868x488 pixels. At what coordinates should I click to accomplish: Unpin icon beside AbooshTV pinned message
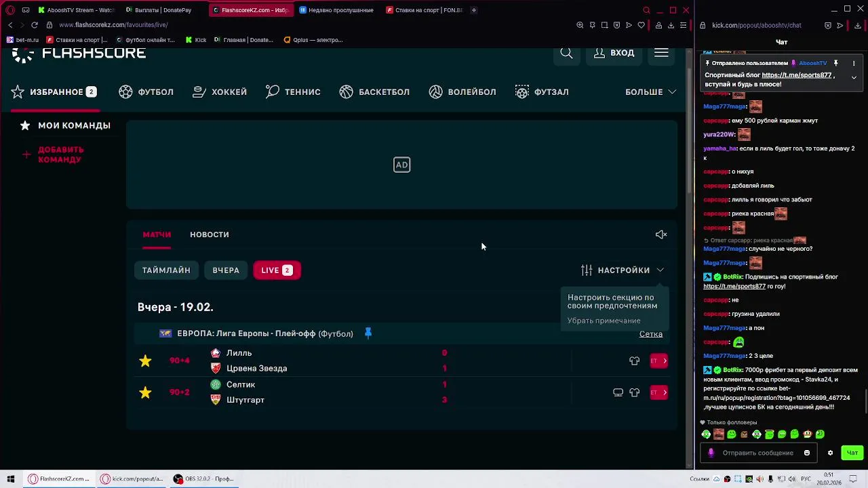click(835, 63)
